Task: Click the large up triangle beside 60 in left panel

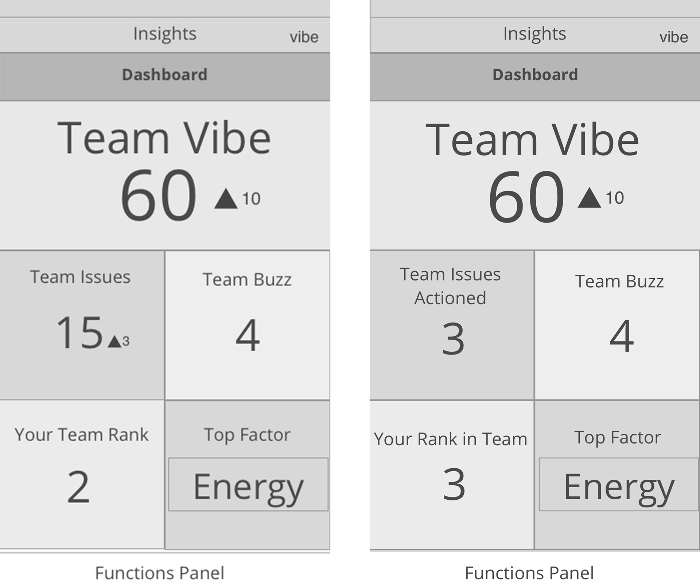Action: click(226, 198)
